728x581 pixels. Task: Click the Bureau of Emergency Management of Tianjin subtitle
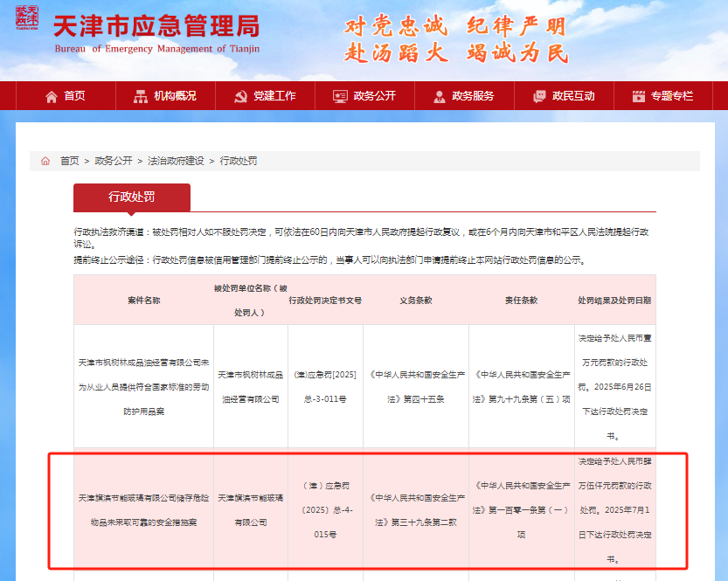[157, 49]
